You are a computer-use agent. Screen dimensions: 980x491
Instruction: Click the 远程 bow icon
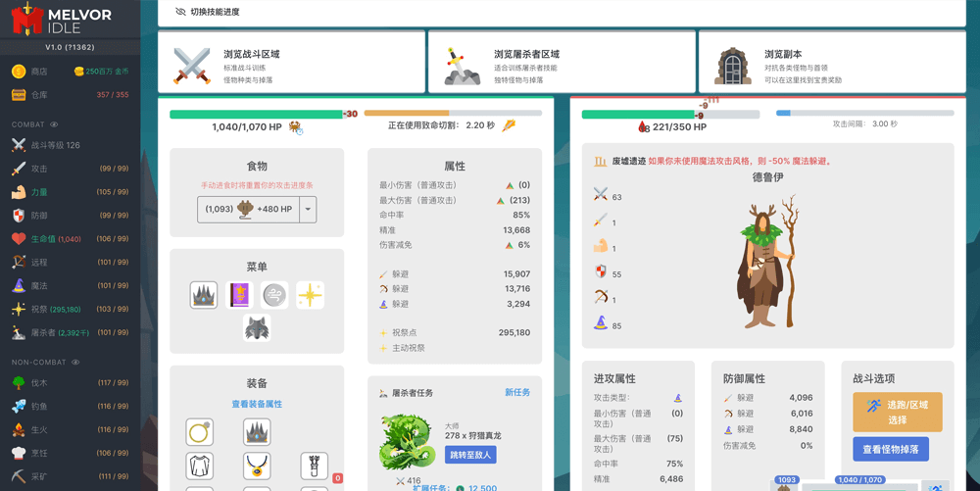[19, 262]
